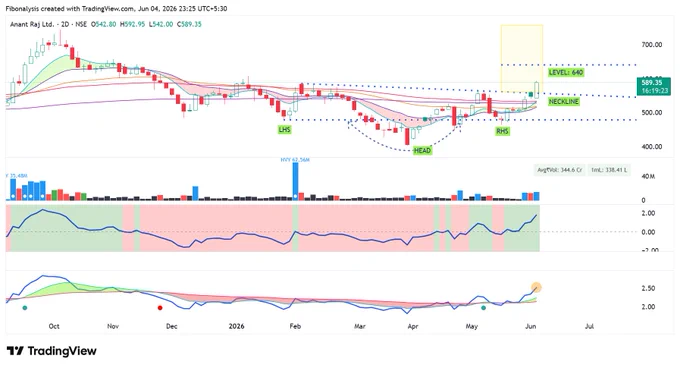Screen dimensions: 680x368
Task: Click the 1mL 338.41 L badge
Action: (609, 170)
